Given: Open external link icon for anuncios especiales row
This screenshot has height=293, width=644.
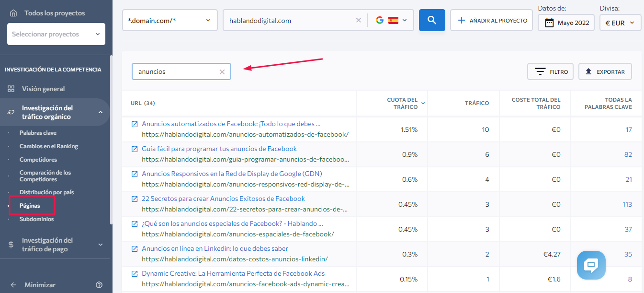Looking at the screenshot, I should [135, 224].
